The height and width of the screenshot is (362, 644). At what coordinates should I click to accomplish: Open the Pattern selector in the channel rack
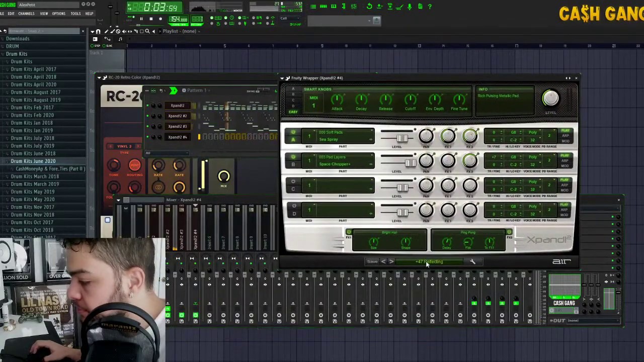[195, 90]
